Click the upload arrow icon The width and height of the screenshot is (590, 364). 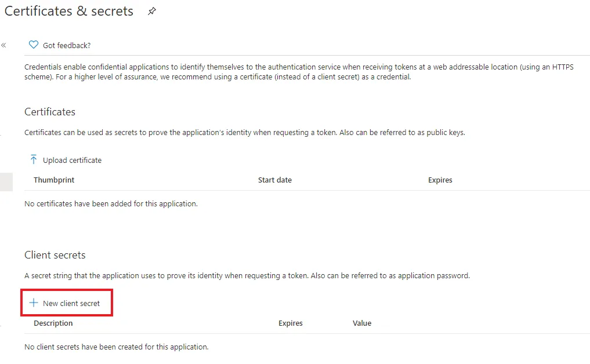34,159
